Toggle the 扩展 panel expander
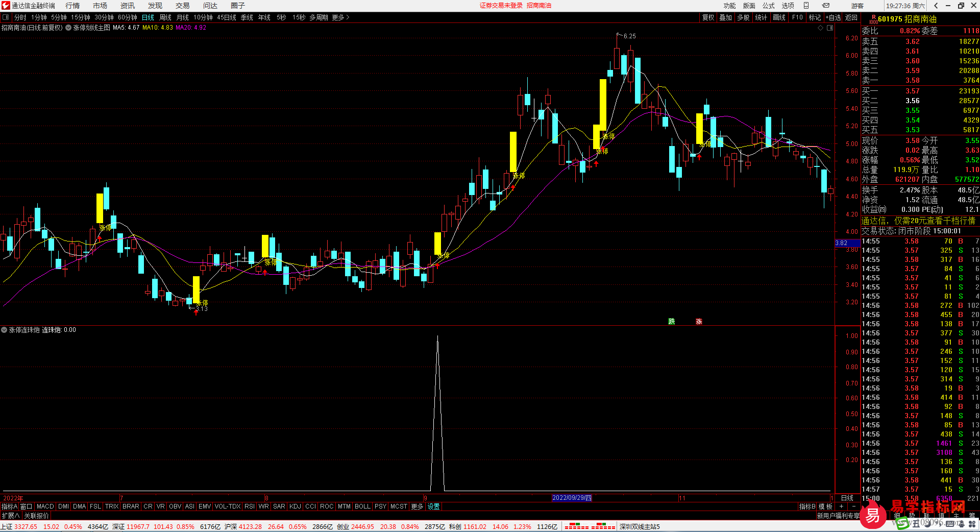This screenshot has width=980, height=532. click(x=10, y=516)
